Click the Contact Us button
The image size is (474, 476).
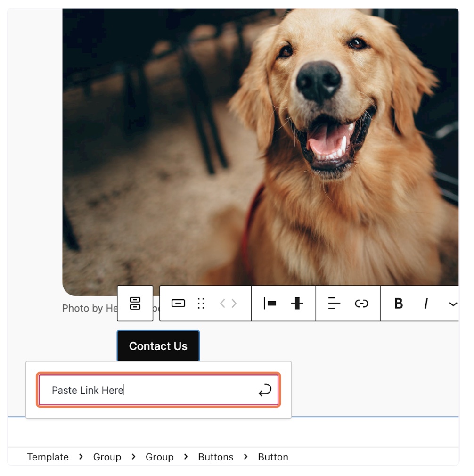[158, 346]
